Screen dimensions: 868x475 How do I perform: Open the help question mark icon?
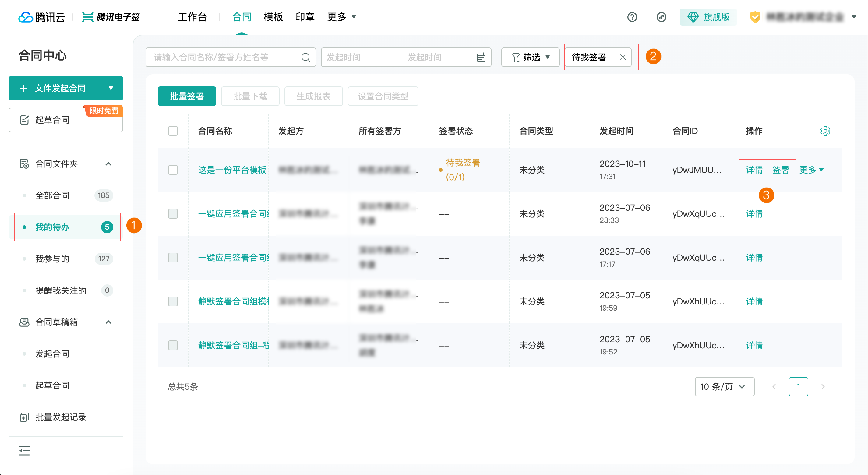click(x=632, y=17)
